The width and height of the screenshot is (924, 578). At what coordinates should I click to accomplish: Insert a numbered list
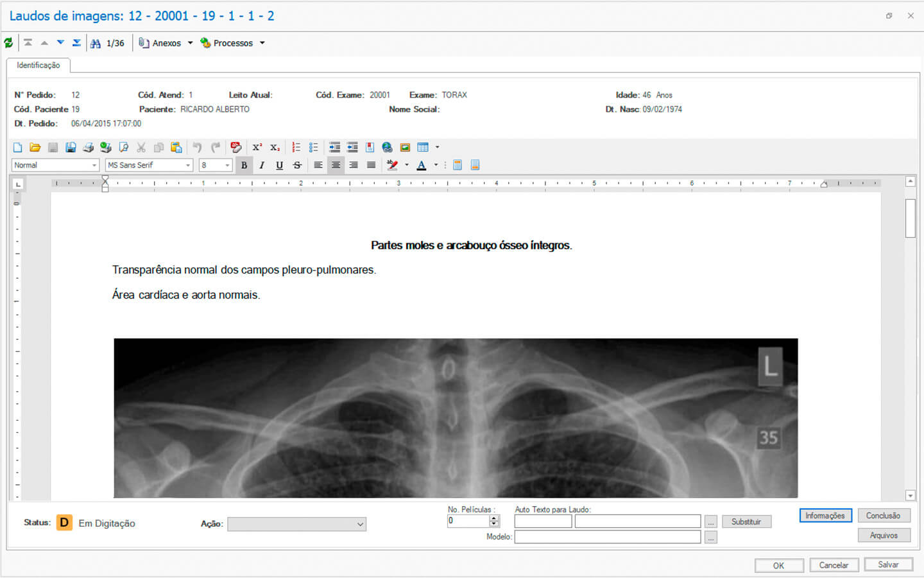point(296,147)
